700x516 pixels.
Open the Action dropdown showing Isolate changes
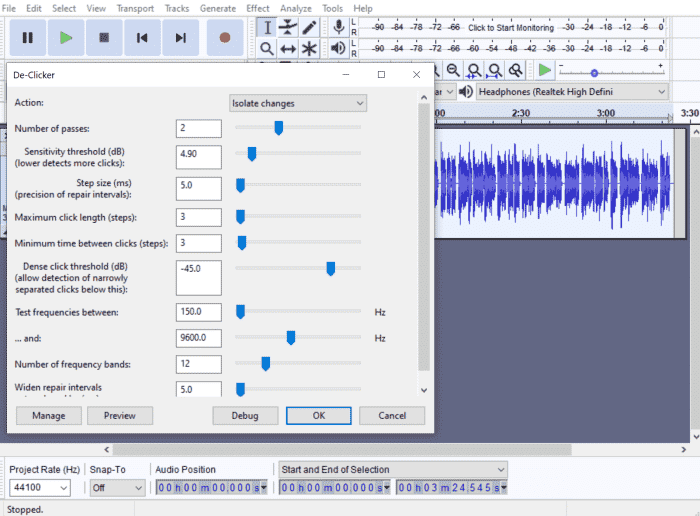coord(298,103)
